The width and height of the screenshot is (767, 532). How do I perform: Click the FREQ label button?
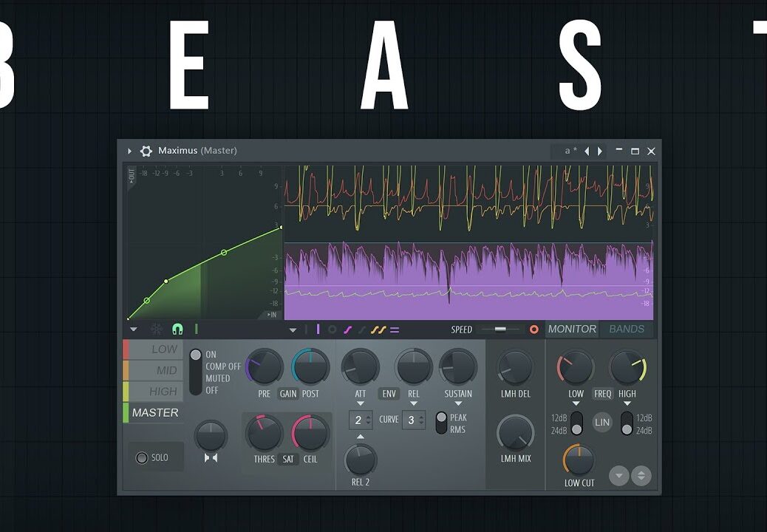click(x=602, y=394)
